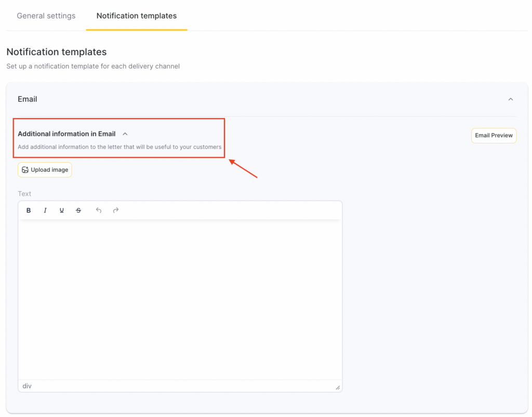The width and height of the screenshot is (532, 417).
Task: Apply italic formatting in the editor toolbar
Action: coord(45,210)
